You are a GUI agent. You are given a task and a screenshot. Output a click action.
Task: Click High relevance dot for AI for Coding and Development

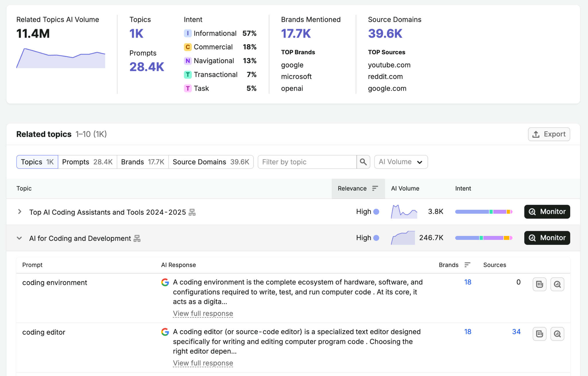[376, 238]
